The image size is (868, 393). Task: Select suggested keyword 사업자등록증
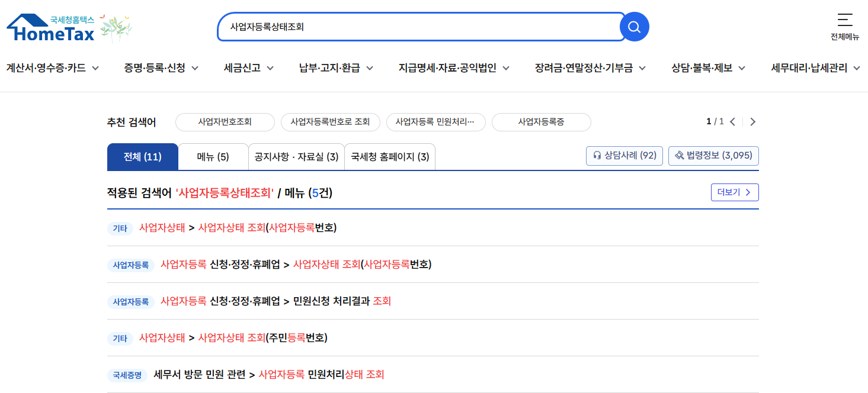541,122
